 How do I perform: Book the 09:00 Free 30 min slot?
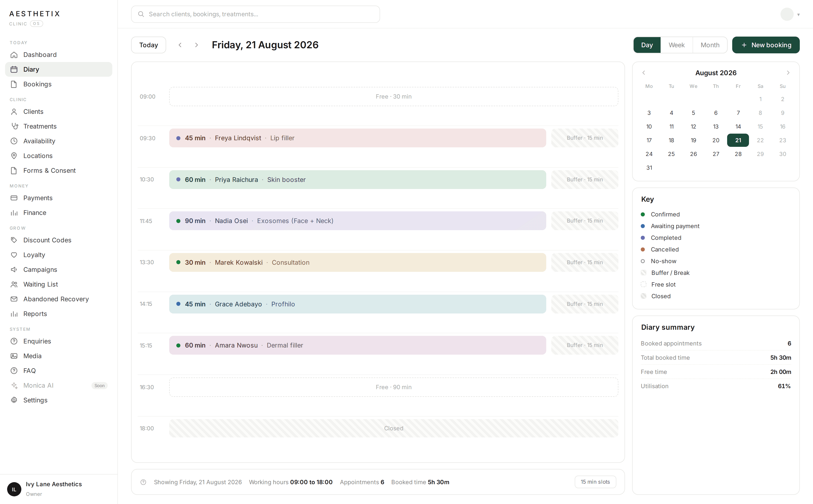(393, 97)
